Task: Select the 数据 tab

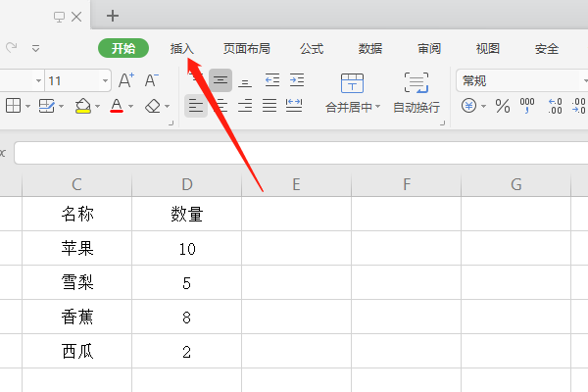Action: (370, 48)
